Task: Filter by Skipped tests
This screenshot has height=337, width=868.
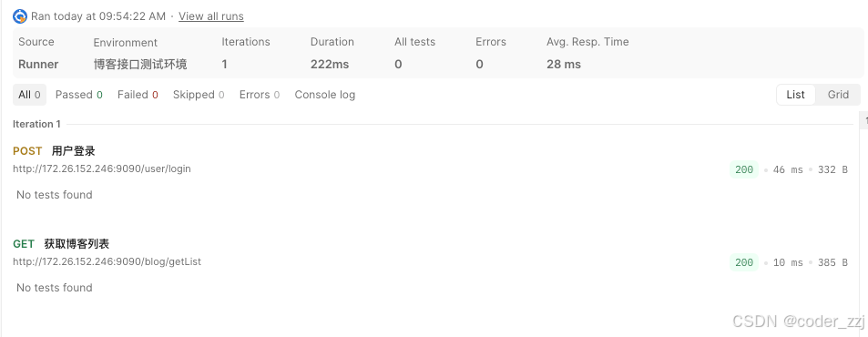Action: pyautogui.click(x=199, y=95)
